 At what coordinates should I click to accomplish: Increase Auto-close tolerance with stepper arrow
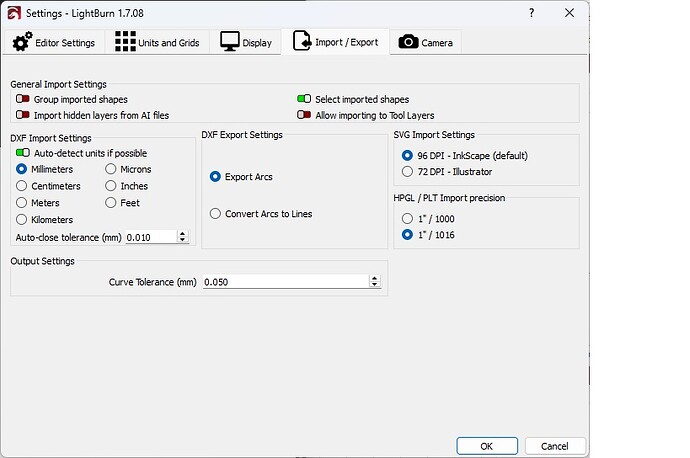coord(182,233)
